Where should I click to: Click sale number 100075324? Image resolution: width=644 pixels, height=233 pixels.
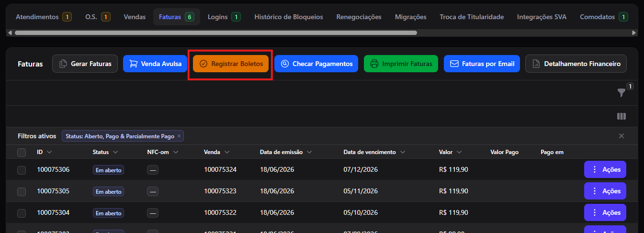coord(220,169)
